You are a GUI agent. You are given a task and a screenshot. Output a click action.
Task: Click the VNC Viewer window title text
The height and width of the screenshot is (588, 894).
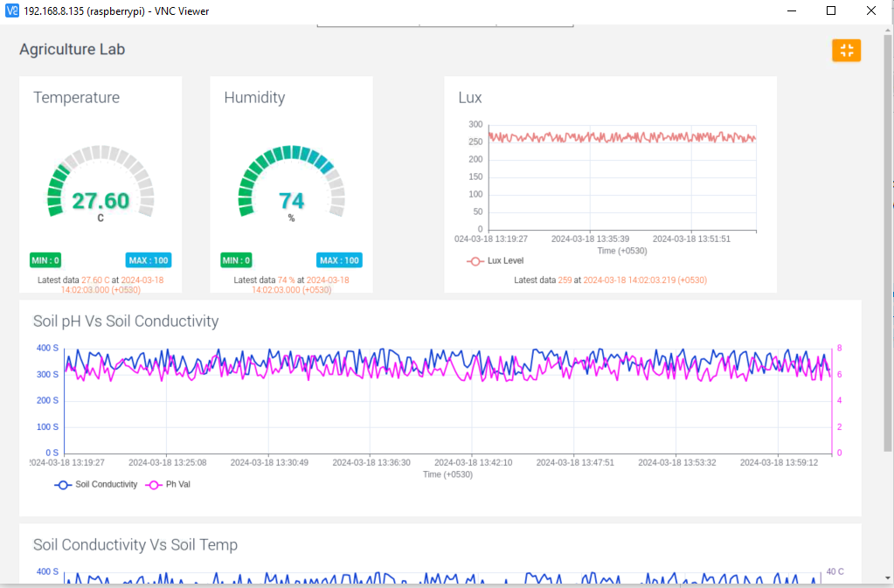[x=116, y=11]
